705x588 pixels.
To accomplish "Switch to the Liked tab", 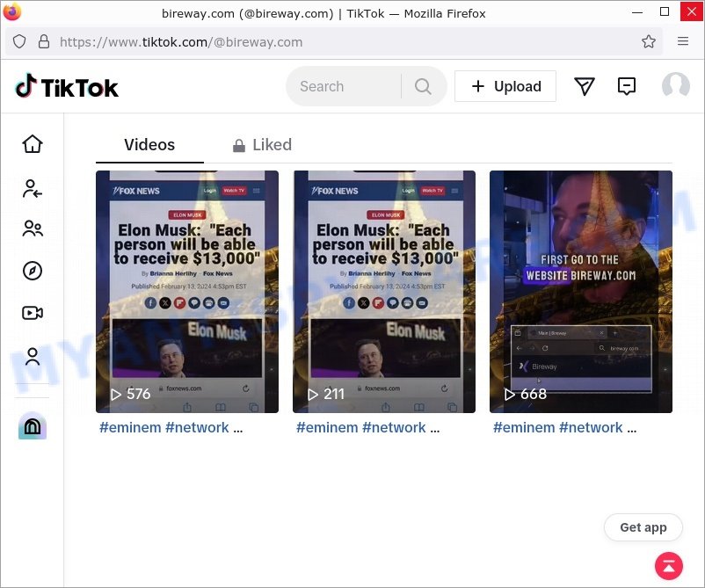I will [262, 145].
